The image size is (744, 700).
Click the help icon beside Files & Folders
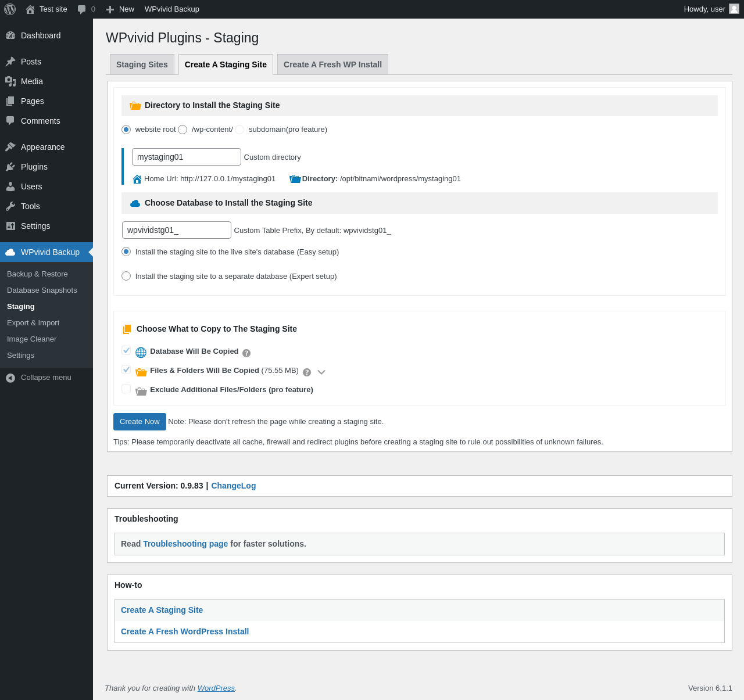click(307, 372)
